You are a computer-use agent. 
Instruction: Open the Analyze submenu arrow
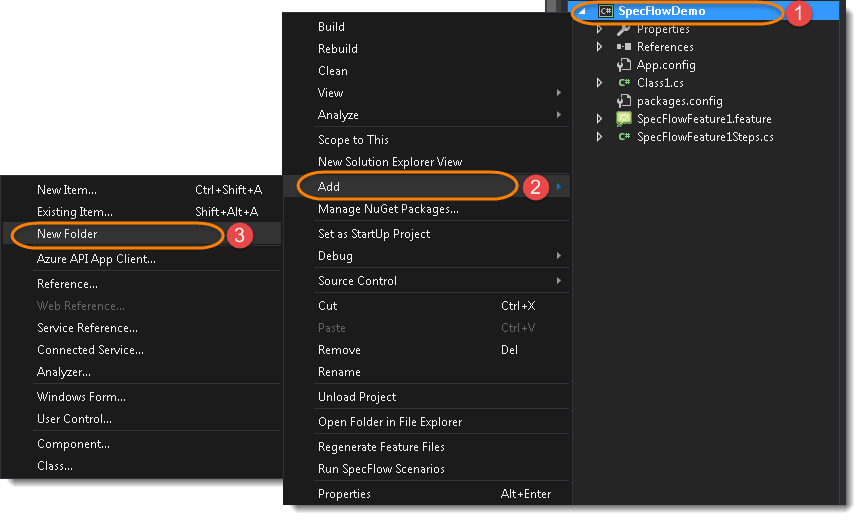pos(558,115)
